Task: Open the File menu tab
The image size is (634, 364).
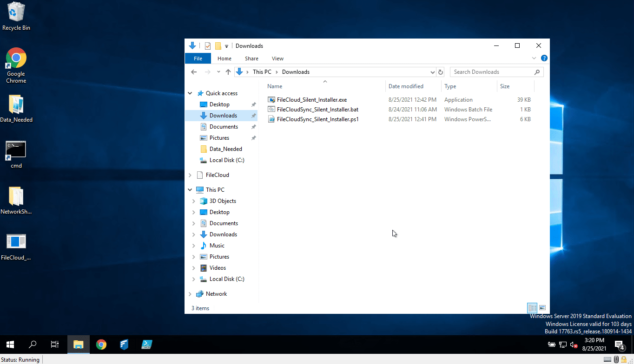Action: point(198,58)
